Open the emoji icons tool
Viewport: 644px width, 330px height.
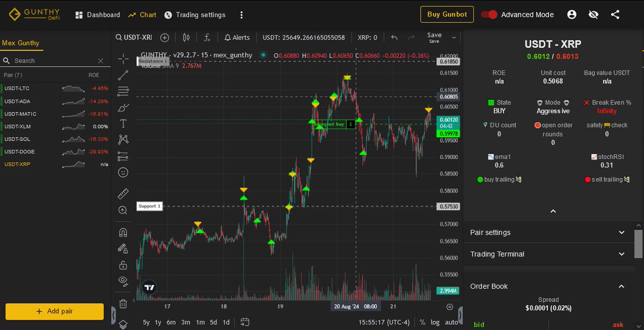(x=123, y=172)
